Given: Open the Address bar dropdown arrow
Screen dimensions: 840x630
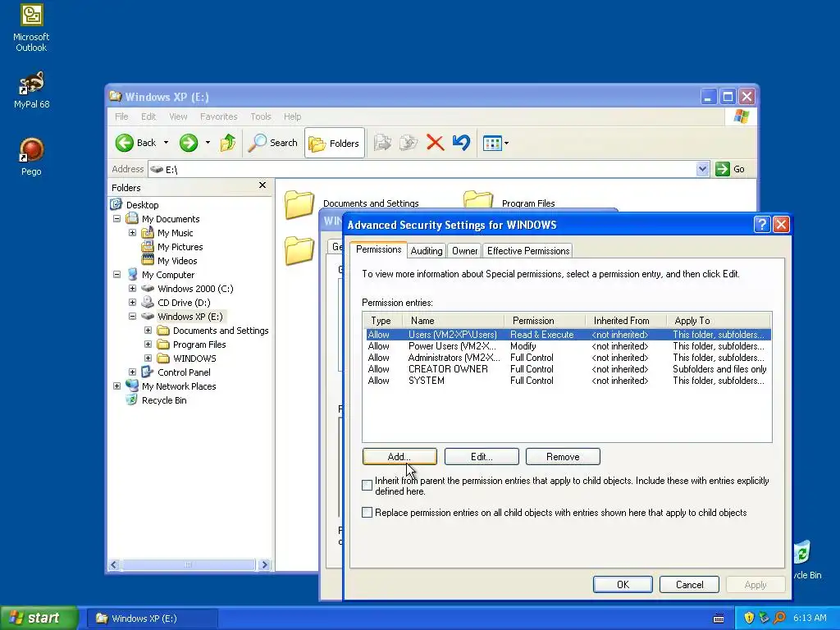Looking at the screenshot, I should pos(702,169).
